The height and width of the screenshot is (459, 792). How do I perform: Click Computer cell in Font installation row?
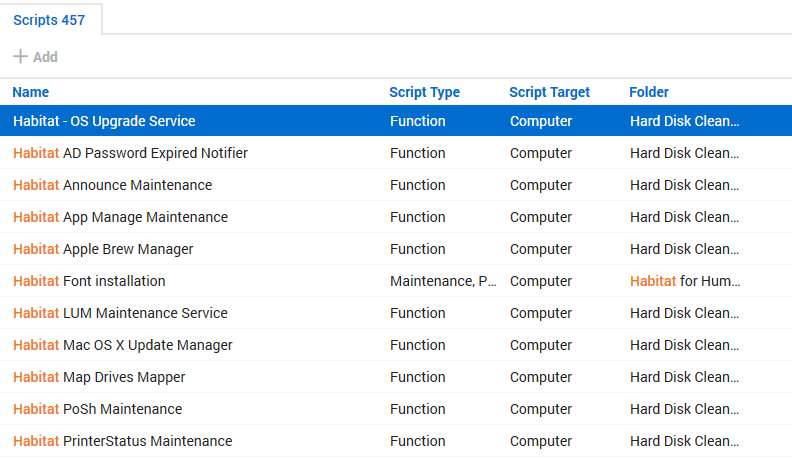(x=541, y=281)
